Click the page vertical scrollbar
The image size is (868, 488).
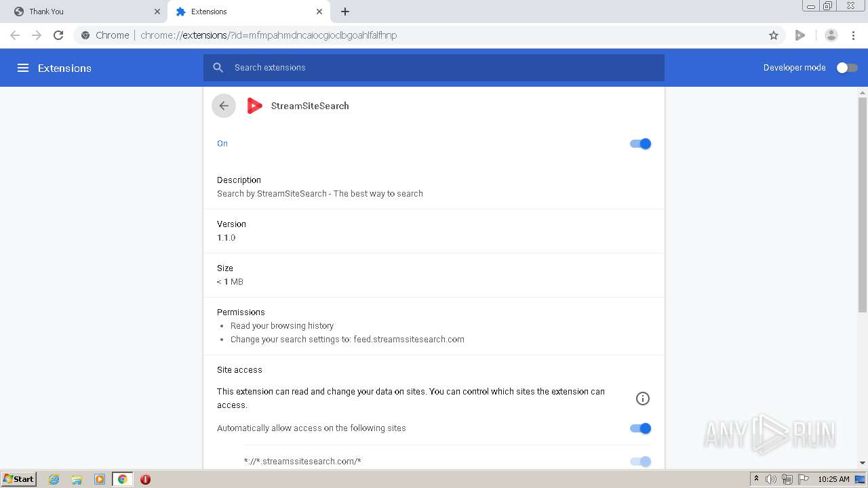(x=863, y=203)
